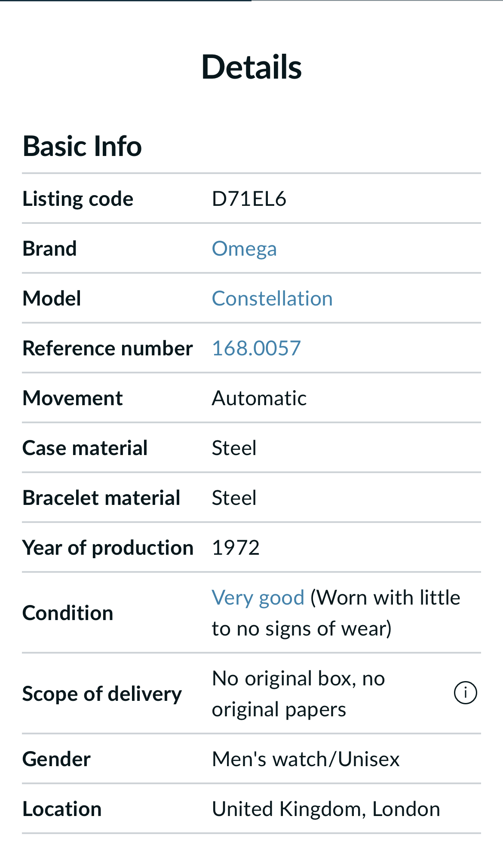Click the Men's watch/Unisex gender value

tap(306, 759)
